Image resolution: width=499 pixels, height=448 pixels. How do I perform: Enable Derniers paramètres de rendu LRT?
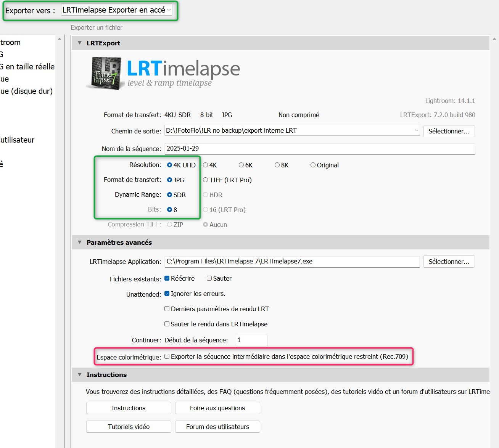pos(167,309)
